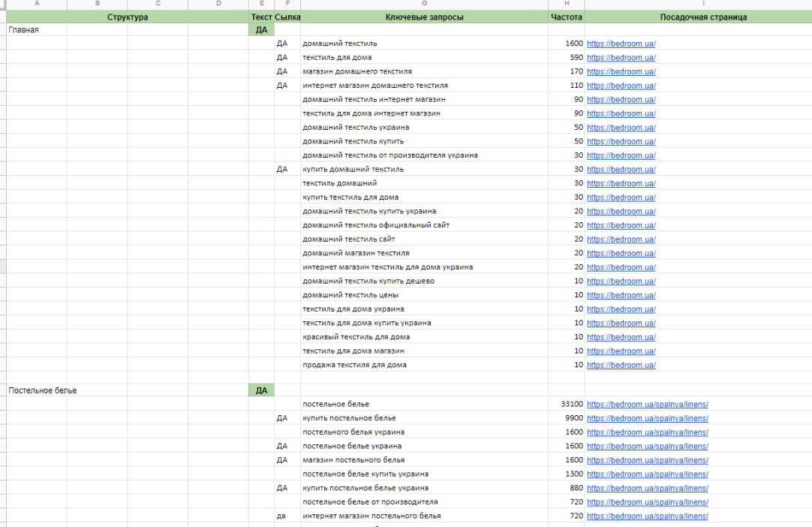This screenshot has height=527, width=812.
Task: Open bedroom.ua link in 'продажа текстиля для дома' row
Action: (x=621, y=365)
